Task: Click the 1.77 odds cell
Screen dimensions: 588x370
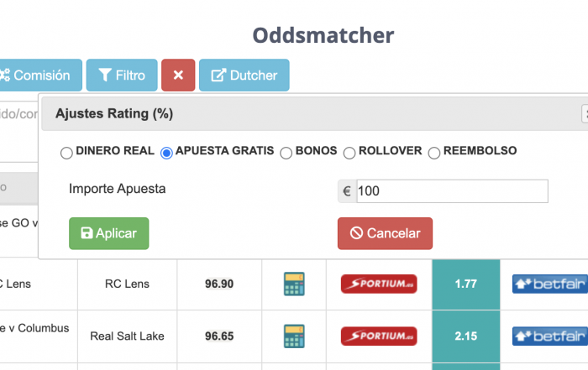Action: [465, 284]
